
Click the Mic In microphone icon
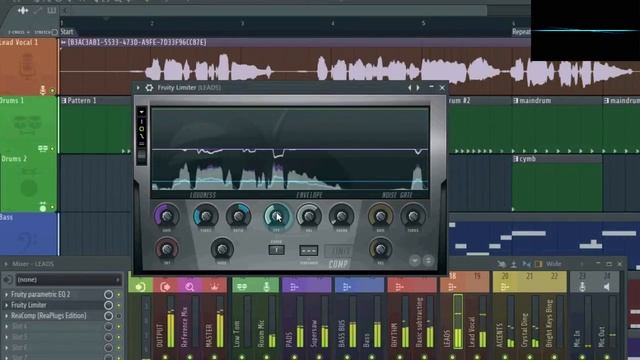[582, 287]
